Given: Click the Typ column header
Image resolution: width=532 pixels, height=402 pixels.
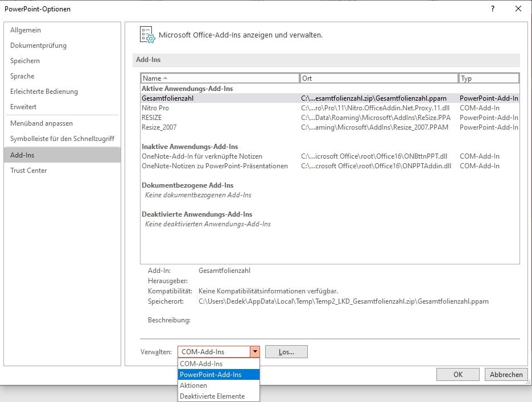Looking at the screenshot, I should (x=489, y=78).
